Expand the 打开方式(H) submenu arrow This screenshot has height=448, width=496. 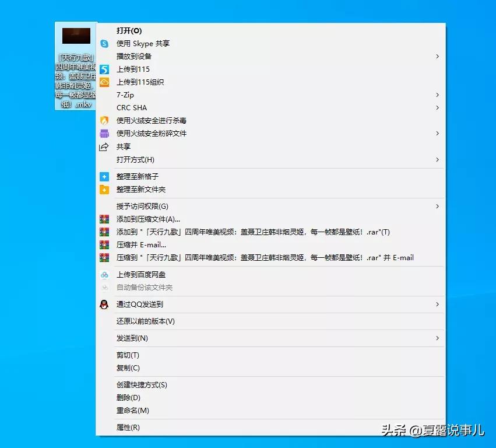pyautogui.click(x=437, y=159)
